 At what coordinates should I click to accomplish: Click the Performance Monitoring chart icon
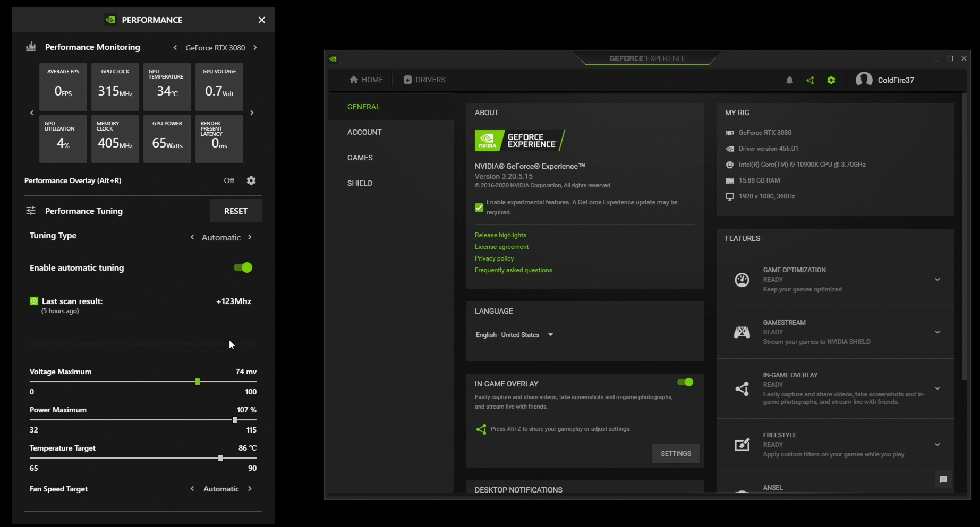click(31, 47)
